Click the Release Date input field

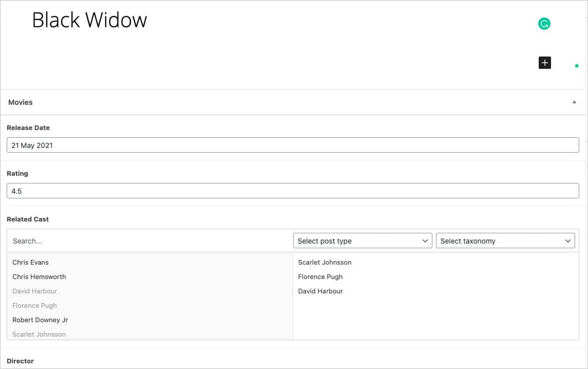coord(293,145)
